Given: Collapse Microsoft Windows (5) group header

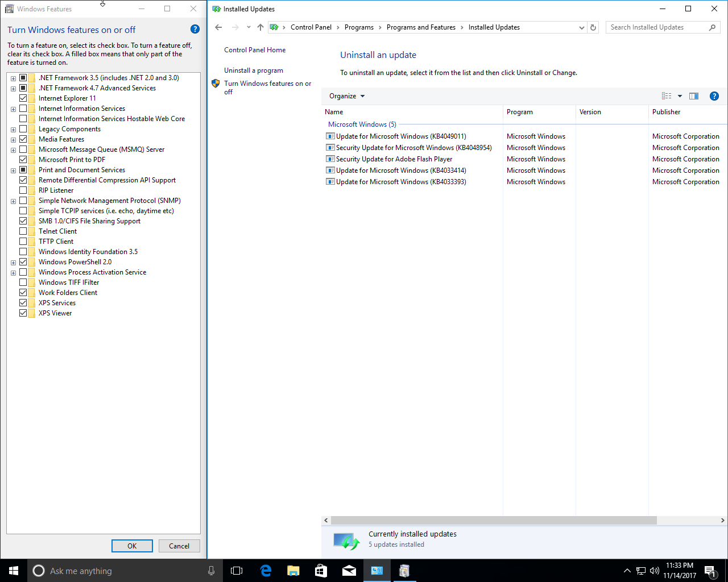Looking at the screenshot, I should point(362,124).
